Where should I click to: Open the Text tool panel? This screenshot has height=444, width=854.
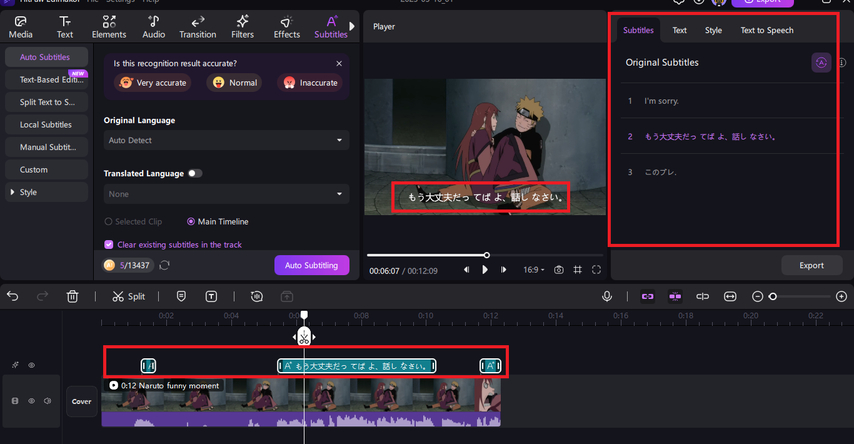pos(65,27)
